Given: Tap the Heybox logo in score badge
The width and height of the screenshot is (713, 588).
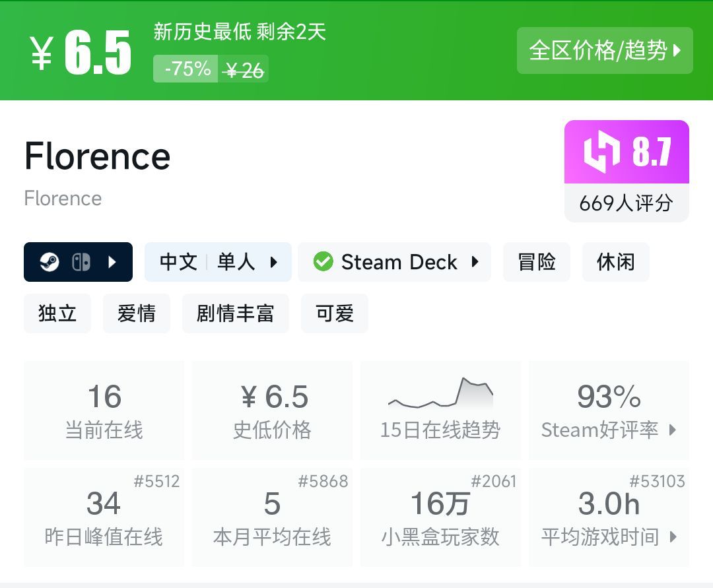Looking at the screenshot, I should [x=601, y=152].
